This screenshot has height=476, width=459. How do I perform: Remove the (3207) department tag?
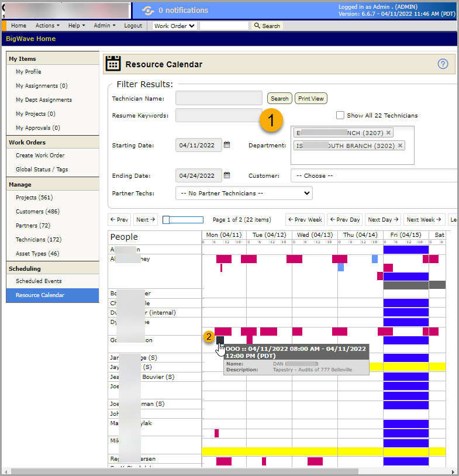388,133
